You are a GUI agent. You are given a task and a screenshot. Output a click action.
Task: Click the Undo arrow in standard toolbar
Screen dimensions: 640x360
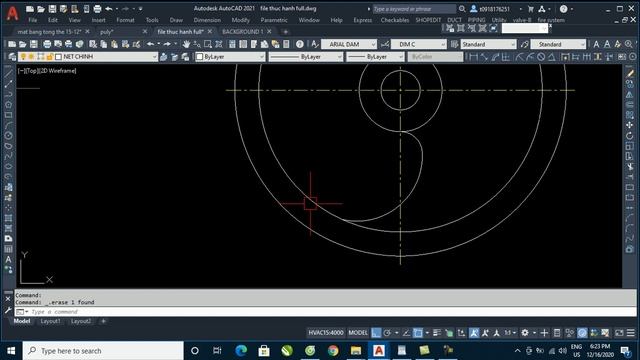coord(151,44)
